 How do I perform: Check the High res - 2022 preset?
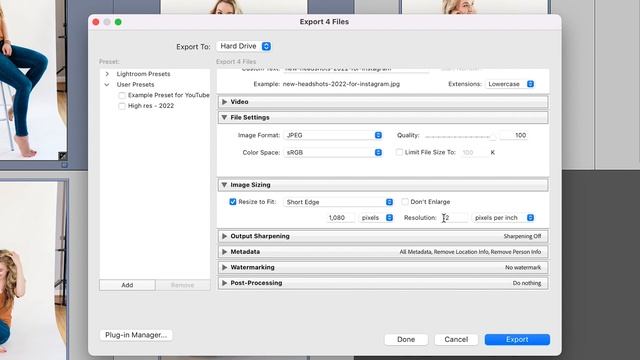[x=122, y=106]
